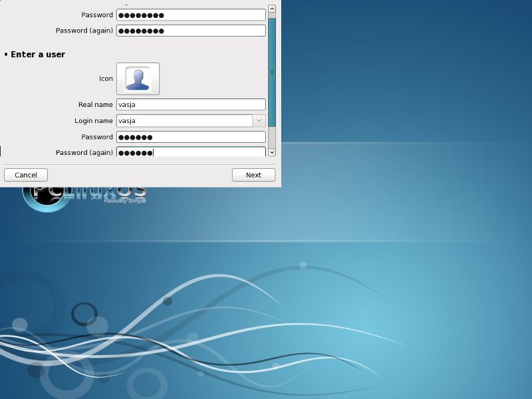Click the scrollbar up arrow
The height and width of the screenshot is (399, 532).
(x=271, y=9)
